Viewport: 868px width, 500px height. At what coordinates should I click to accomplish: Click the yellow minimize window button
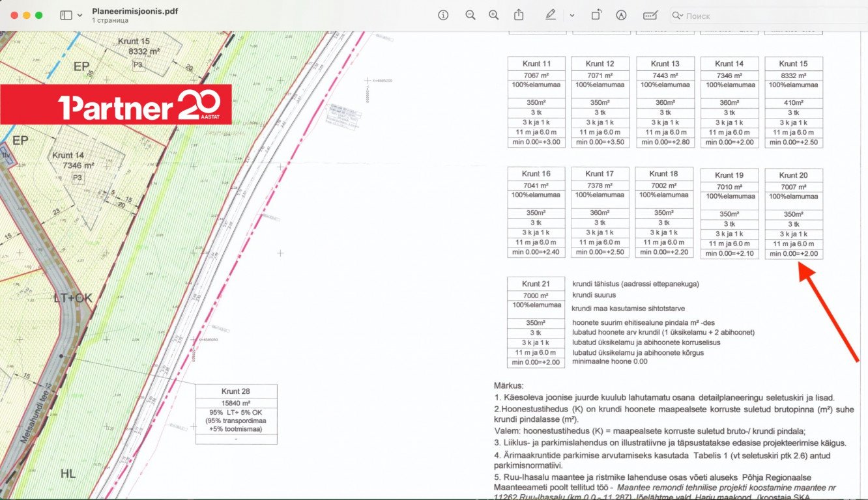click(26, 15)
